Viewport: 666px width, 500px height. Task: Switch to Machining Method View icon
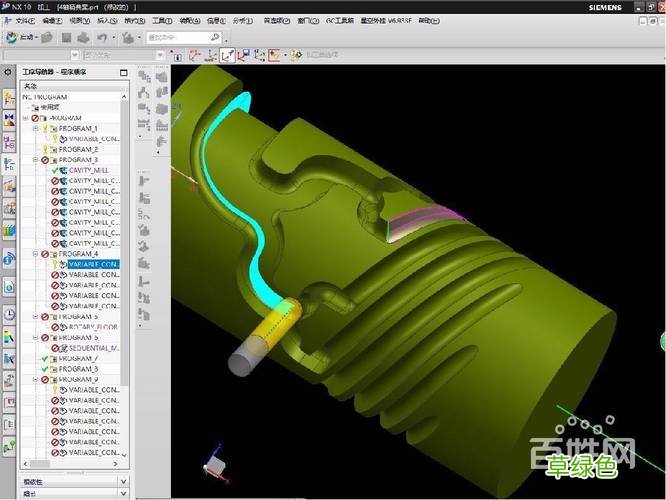(x=144, y=124)
